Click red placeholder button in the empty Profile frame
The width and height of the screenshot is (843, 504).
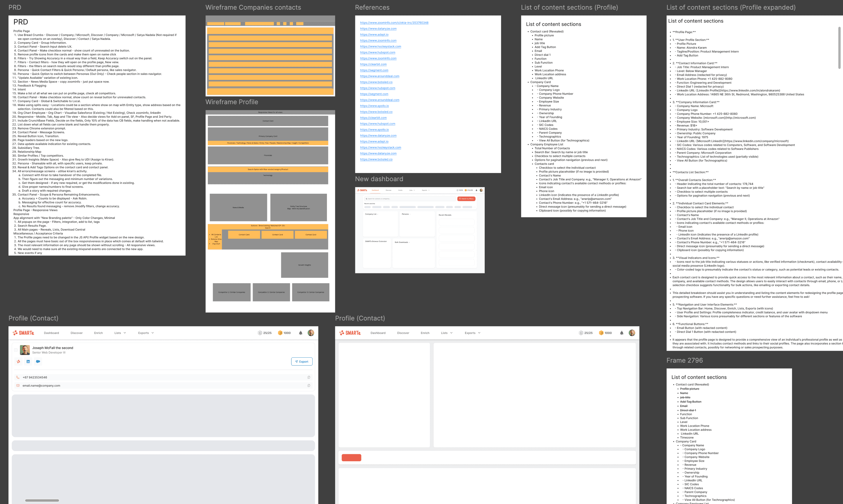click(x=351, y=457)
